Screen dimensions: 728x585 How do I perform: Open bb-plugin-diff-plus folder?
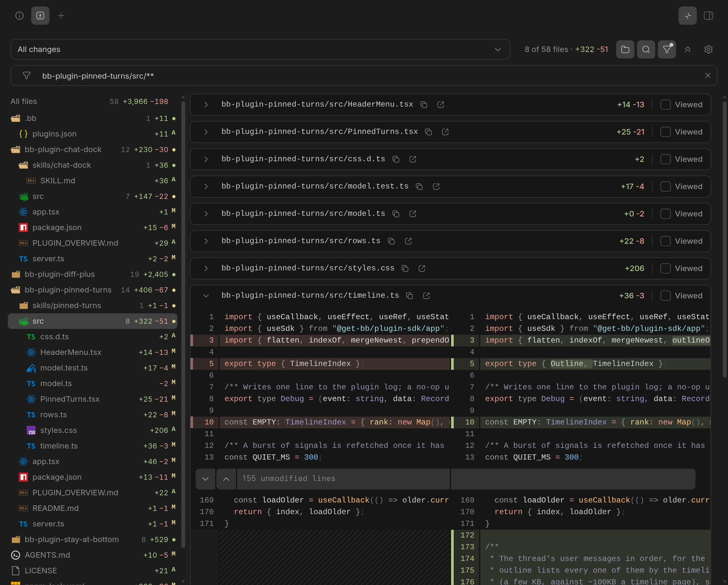coord(93,274)
